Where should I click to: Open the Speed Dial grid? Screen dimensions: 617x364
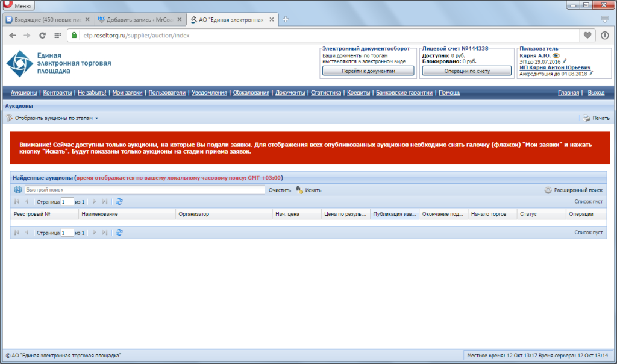58,36
